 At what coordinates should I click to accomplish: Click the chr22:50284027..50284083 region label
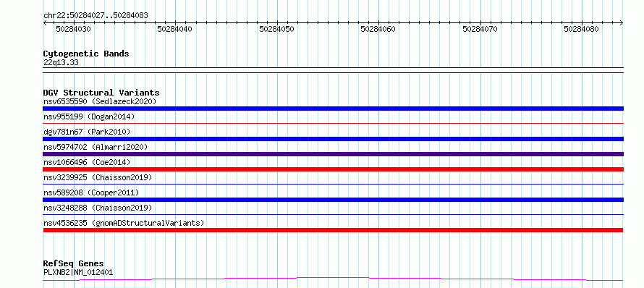click(96, 16)
